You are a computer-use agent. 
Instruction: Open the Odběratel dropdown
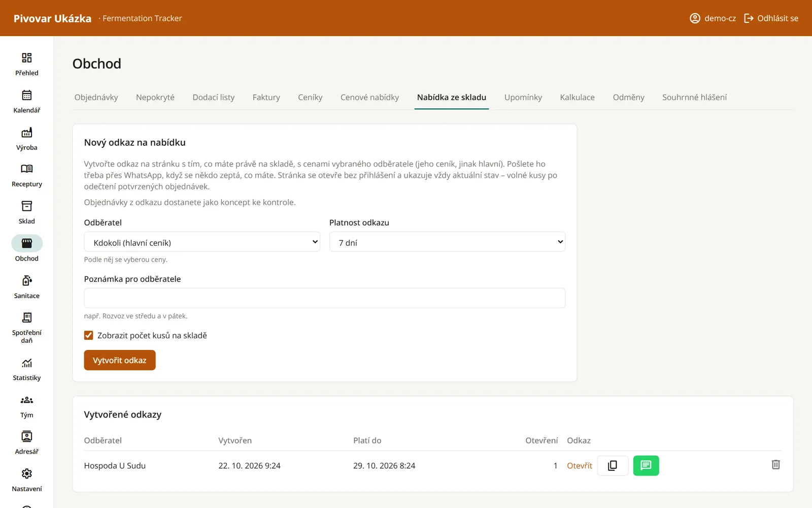click(202, 242)
